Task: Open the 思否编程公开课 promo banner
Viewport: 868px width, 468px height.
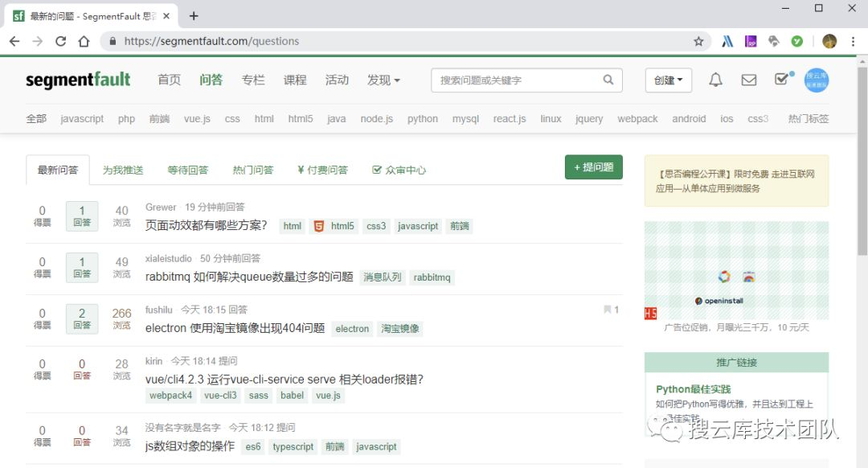Action: (736, 181)
